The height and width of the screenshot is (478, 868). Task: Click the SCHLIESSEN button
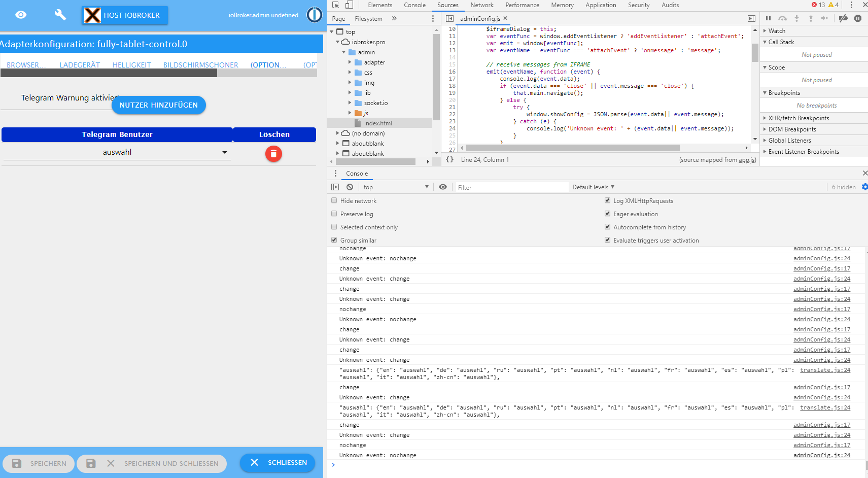coord(277,463)
